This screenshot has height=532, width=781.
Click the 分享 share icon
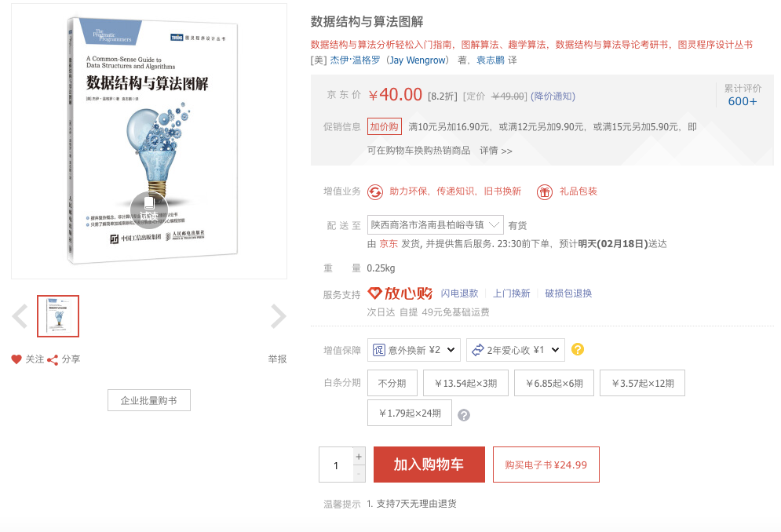pyautogui.click(x=53, y=359)
